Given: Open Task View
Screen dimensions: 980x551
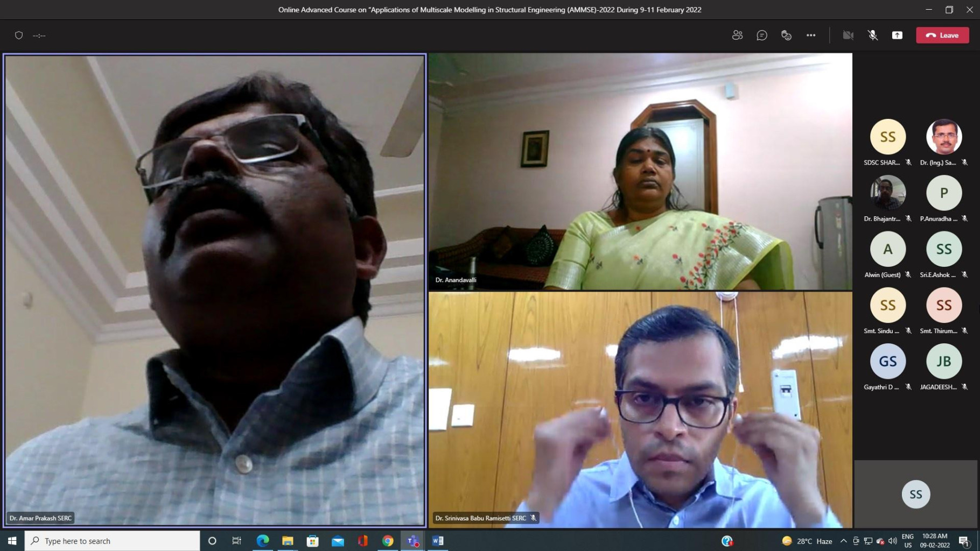Looking at the screenshot, I should (x=236, y=541).
